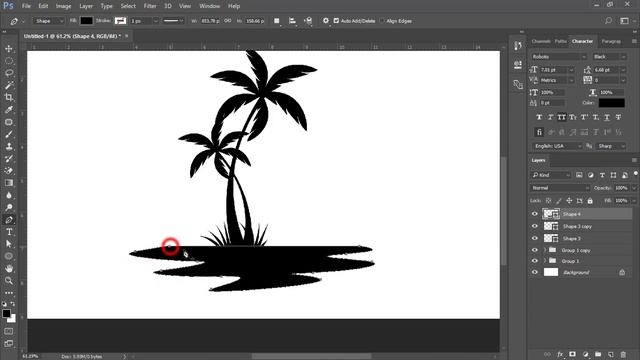Hide the Background layer
This screenshot has height=360, width=640.
(x=535, y=272)
